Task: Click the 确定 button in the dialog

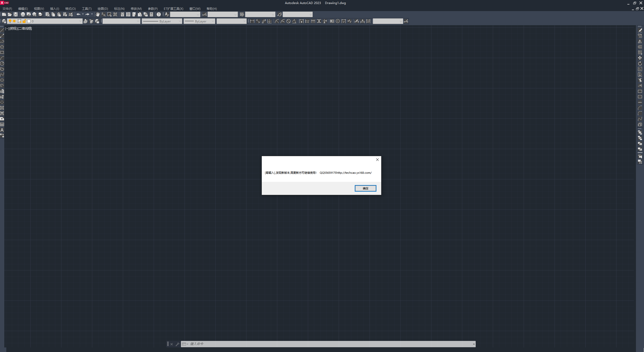Action: [365, 188]
